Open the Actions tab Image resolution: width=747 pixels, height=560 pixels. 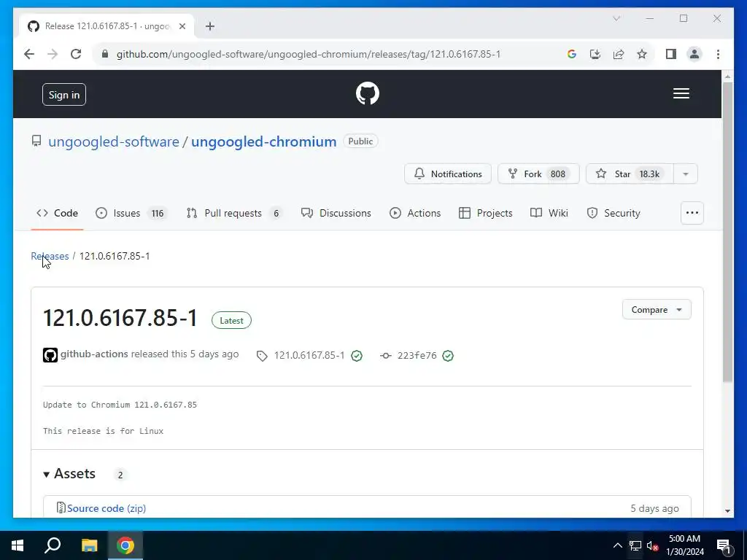[415, 214]
